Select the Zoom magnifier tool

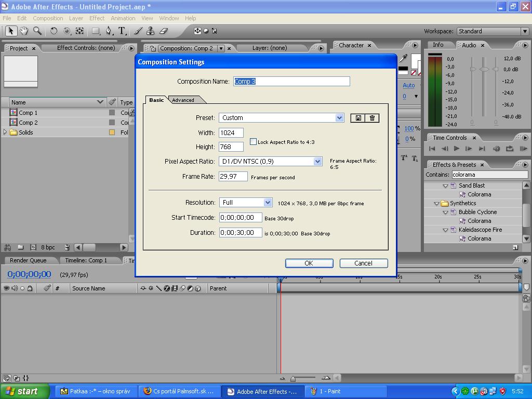[37, 31]
